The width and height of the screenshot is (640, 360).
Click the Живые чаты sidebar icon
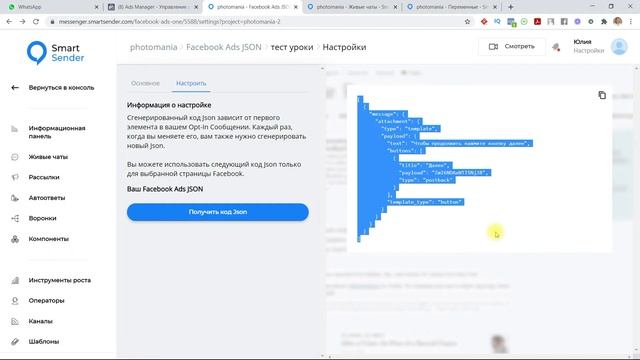(15, 157)
